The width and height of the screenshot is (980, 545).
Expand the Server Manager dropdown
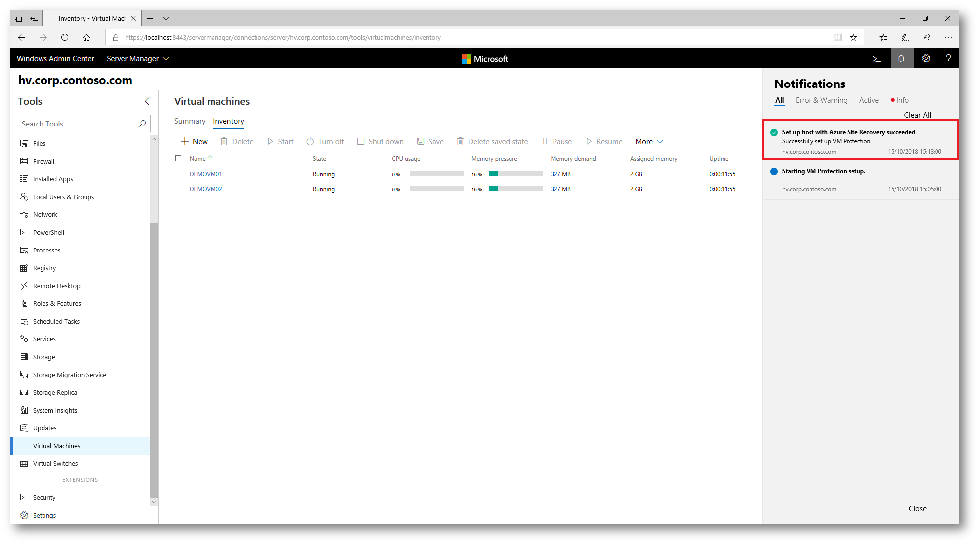[137, 59]
